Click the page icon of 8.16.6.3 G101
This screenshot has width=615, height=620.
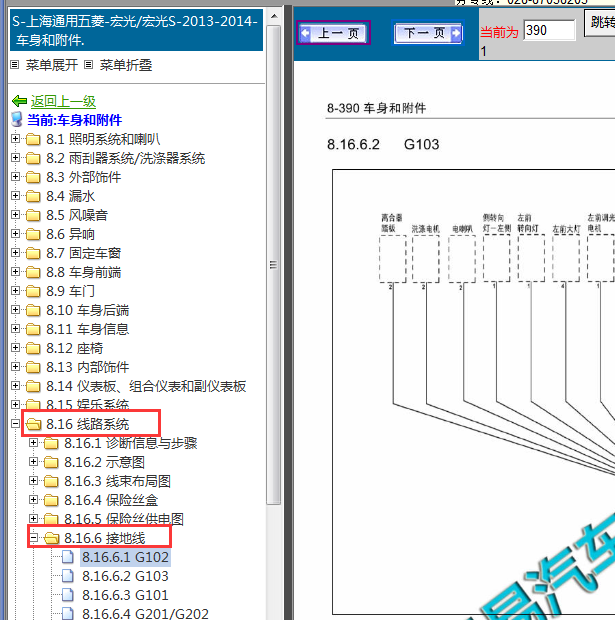point(68,595)
